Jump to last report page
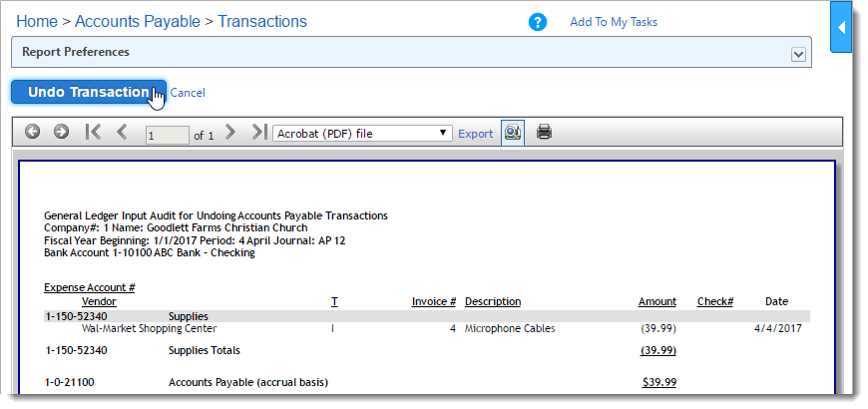Screen dimensions: 868x409 coord(258,132)
